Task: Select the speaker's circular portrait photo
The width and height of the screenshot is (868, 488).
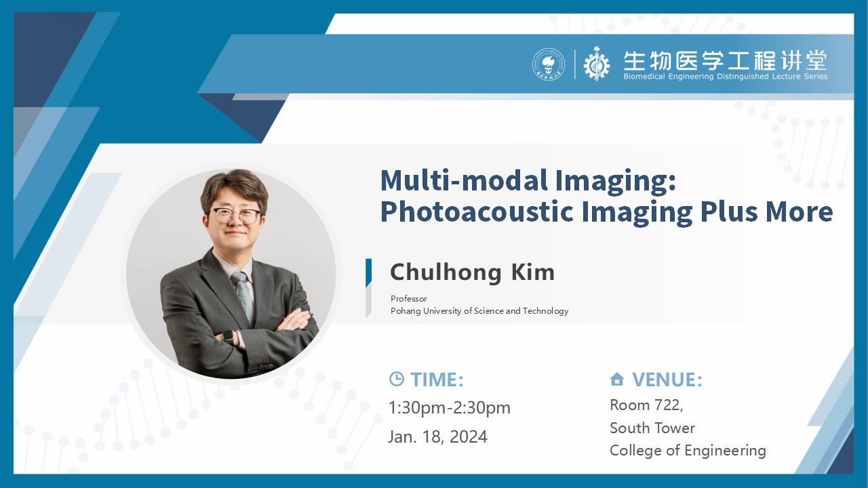Action: 231,272
